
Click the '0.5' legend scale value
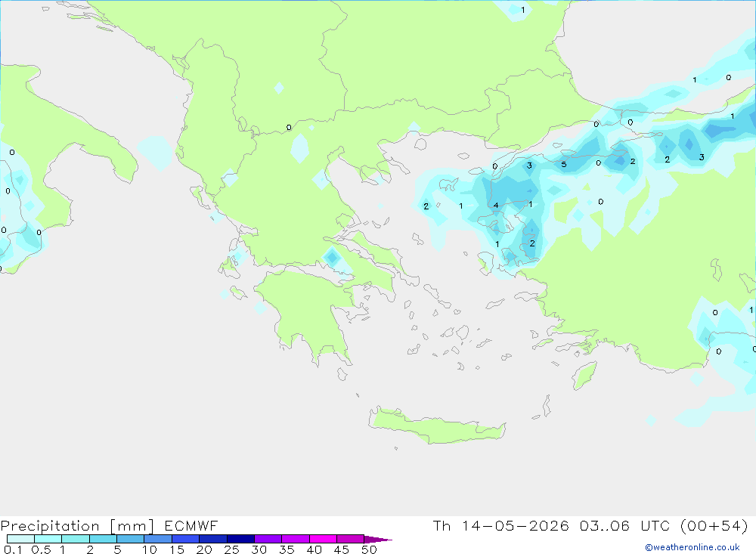[41, 549]
